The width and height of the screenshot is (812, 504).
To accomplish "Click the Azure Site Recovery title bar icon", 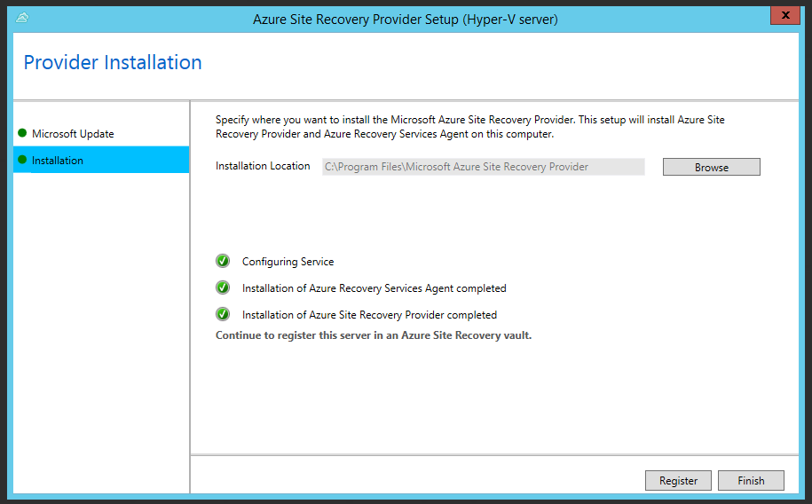I will (x=22, y=18).
